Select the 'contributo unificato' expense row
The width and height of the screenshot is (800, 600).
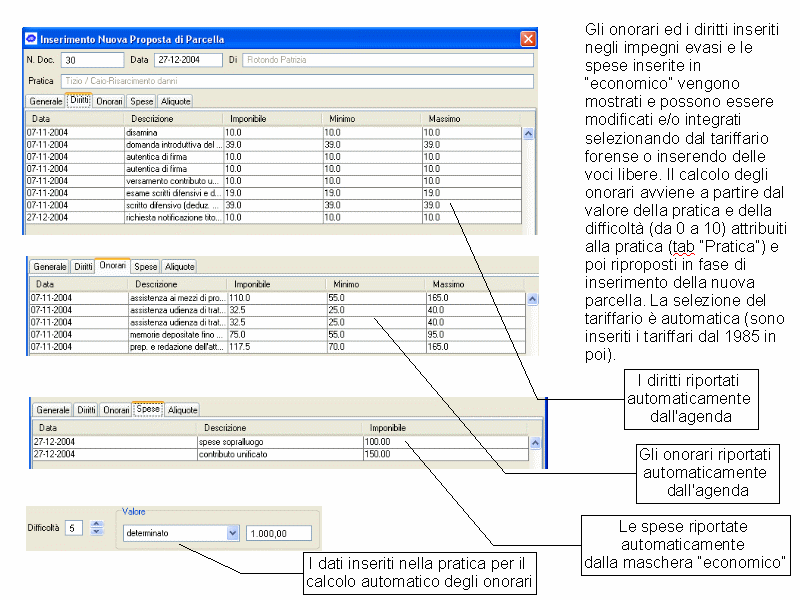point(281,454)
